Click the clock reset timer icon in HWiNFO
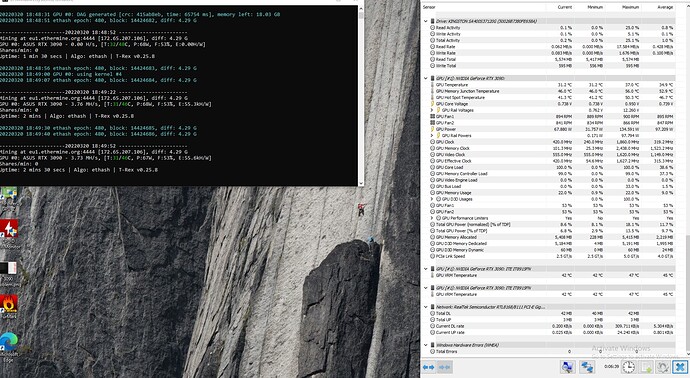This screenshot has height=378, width=690. click(x=629, y=367)
